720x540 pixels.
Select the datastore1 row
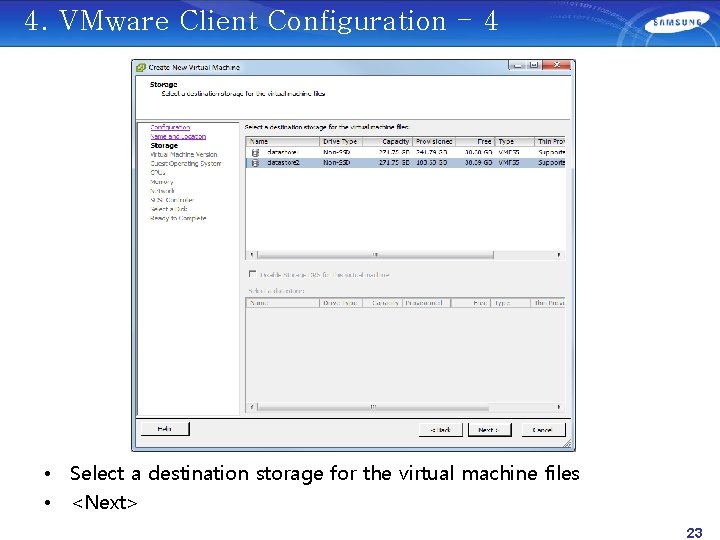(405, 152)
